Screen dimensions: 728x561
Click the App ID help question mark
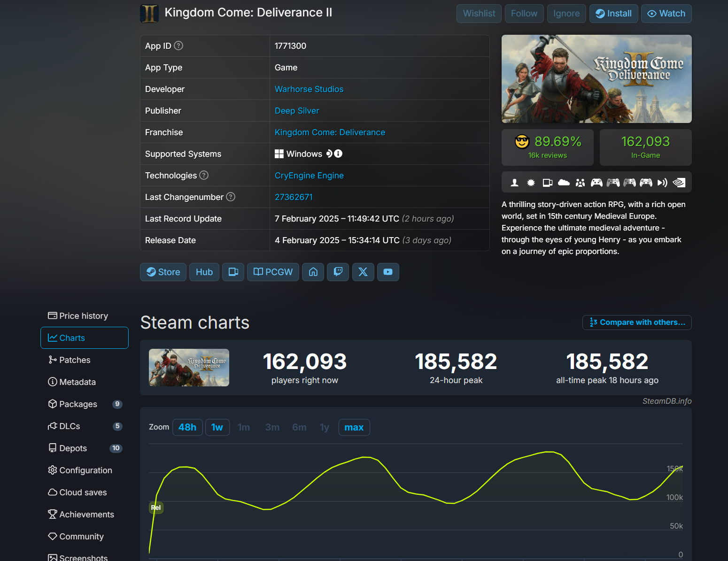(178, 46)
